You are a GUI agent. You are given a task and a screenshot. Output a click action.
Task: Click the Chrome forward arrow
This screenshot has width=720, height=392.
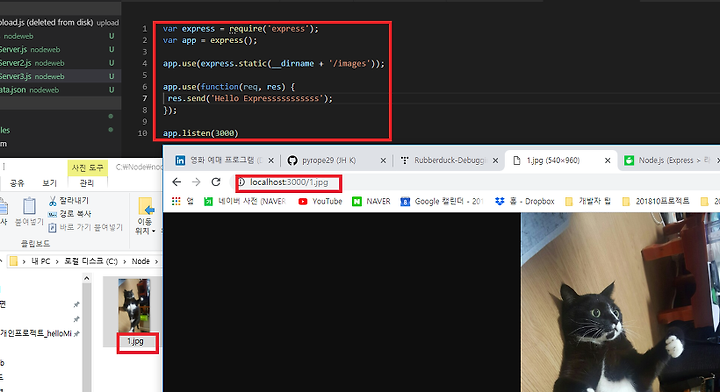(196, 182)
